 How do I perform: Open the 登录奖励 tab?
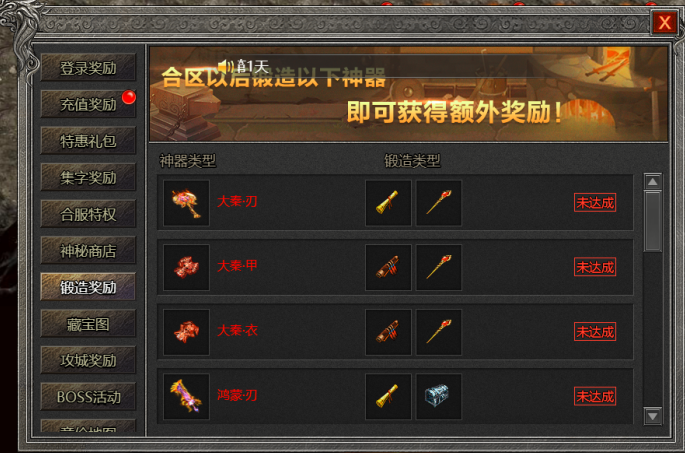click(x=88, y=68)
